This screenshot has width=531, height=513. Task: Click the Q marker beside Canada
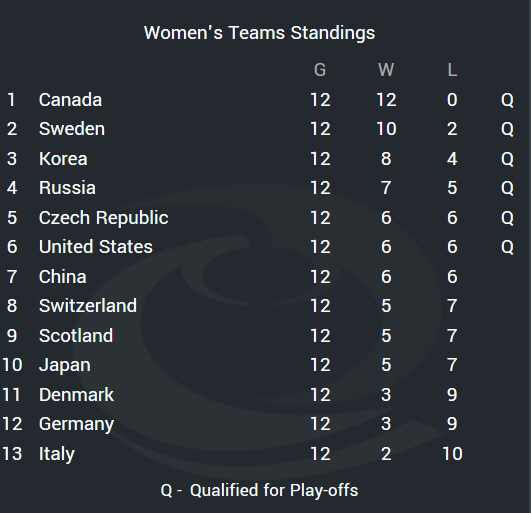507,100
